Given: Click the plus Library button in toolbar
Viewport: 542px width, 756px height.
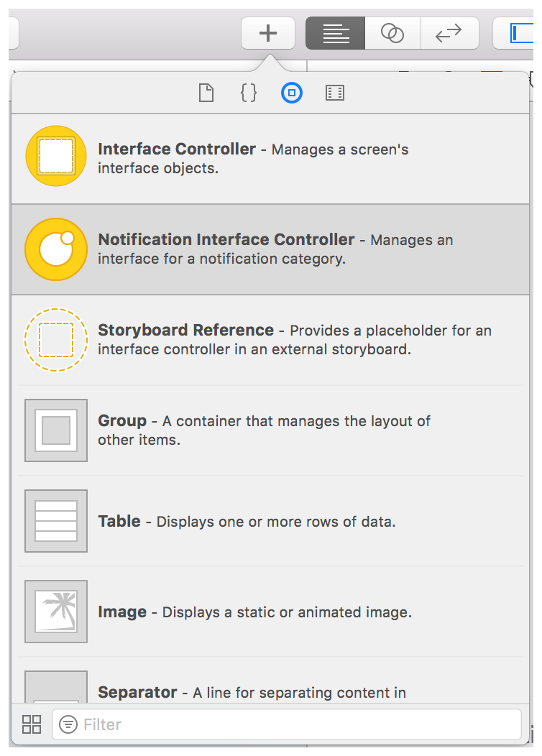Looking at the screenshot, I should (268, 33).
